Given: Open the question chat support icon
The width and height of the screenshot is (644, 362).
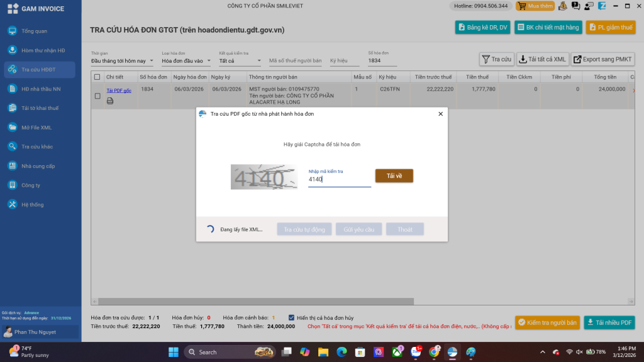Looking at the screenshot, I should [575, 6].
